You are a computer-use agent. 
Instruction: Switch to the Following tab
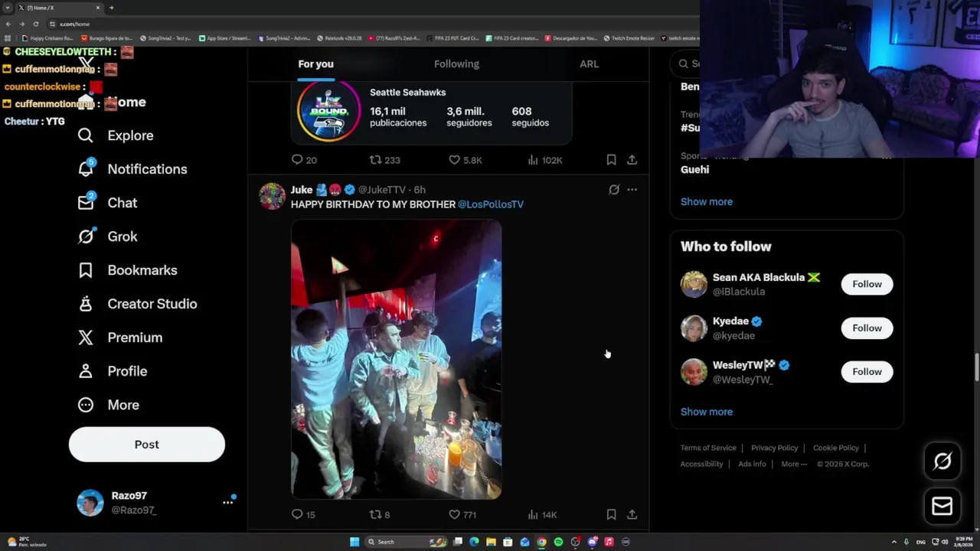pos(456,64)
